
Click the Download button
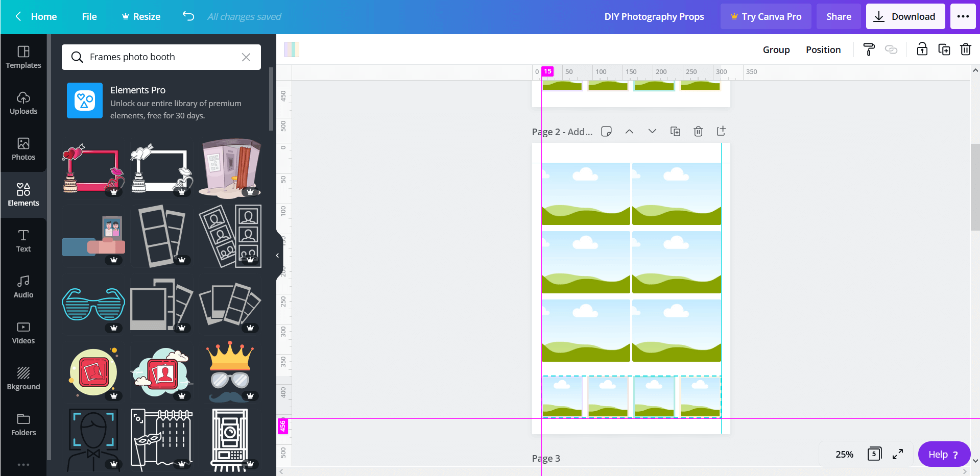[905, 16]
